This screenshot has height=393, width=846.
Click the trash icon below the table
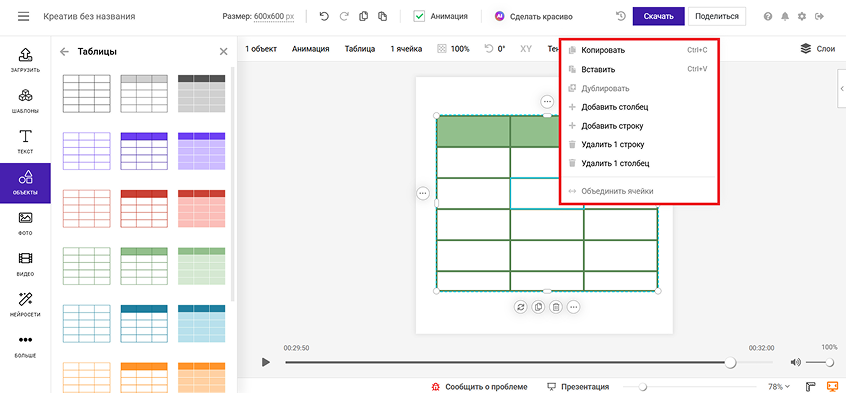[556, 307]
